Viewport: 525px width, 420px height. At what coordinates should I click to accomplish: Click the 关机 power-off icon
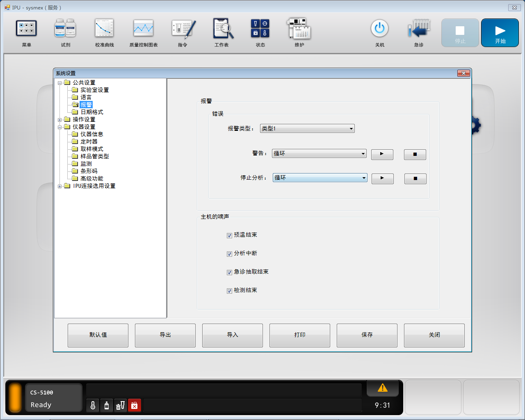[379, 29]
